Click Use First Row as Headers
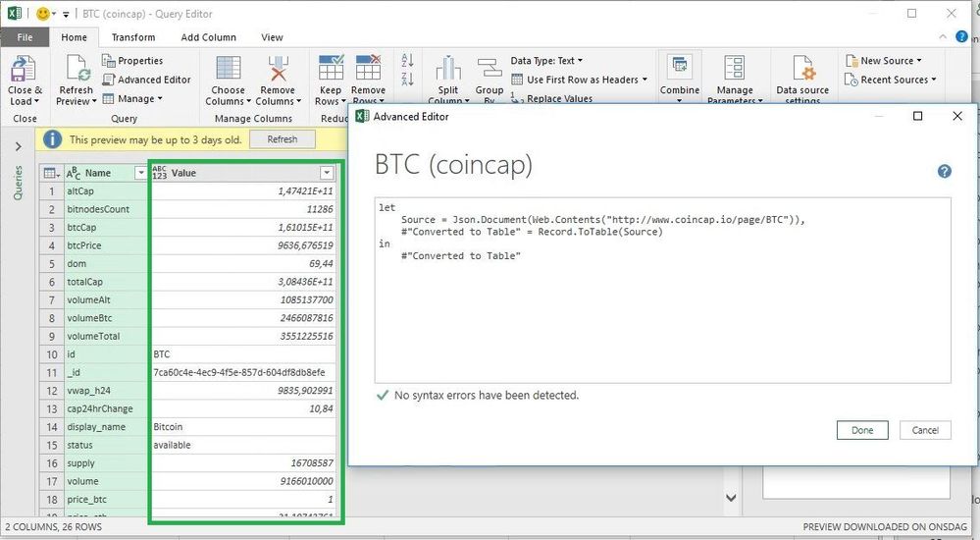 point(579,80)
